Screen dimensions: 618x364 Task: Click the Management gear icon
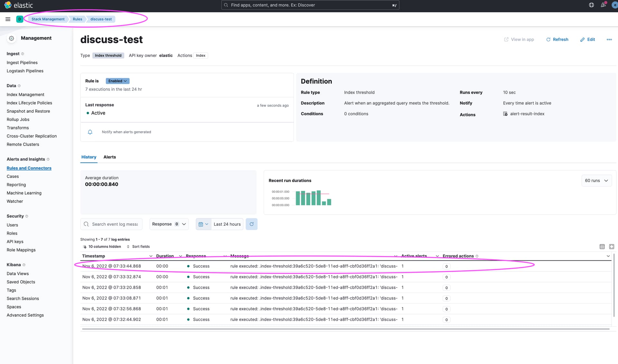(12, 38)
